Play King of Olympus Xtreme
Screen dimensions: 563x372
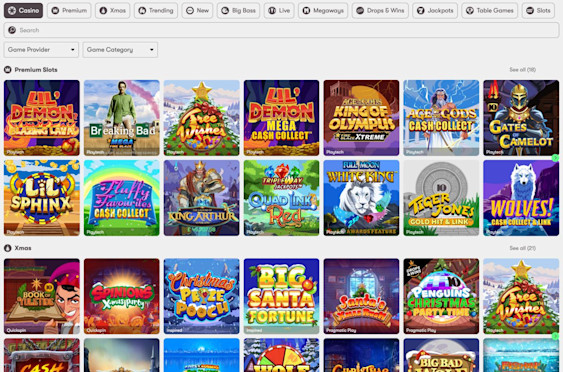[x=361, y=118]
